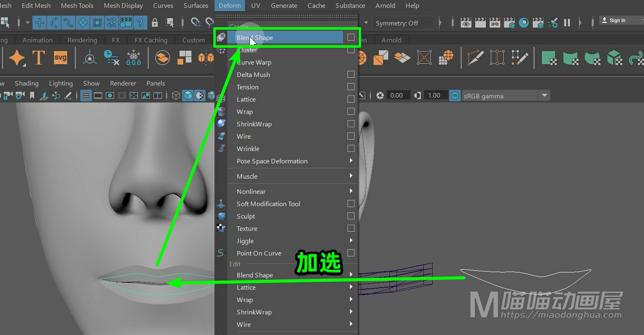This screenshot has height=335, width=644.
Task: Open the Symmetry: Off dropdown
Action: point(402,23)
